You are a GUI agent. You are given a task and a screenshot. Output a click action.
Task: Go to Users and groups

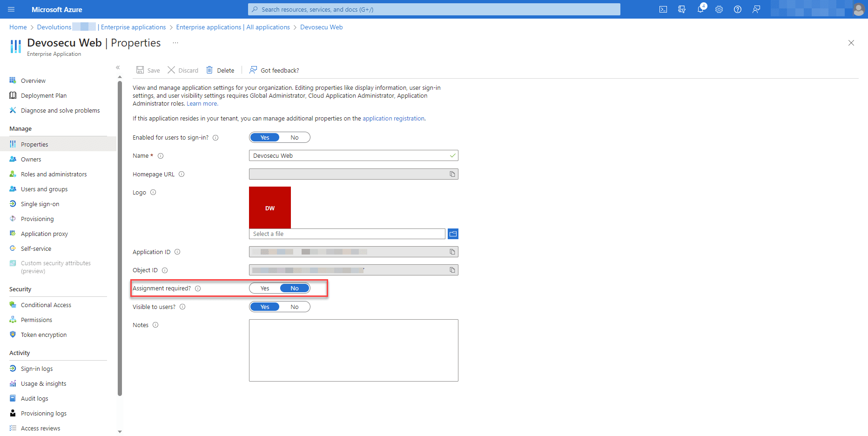coord(44,189)
